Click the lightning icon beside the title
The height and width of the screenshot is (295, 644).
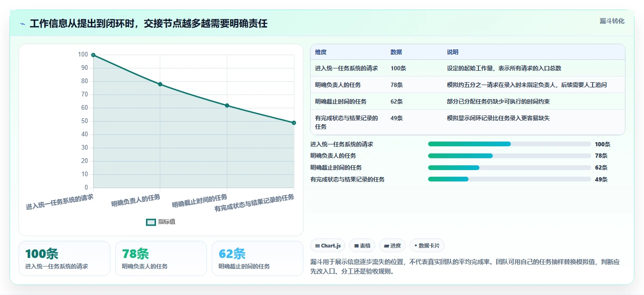[x=22, y=24]
